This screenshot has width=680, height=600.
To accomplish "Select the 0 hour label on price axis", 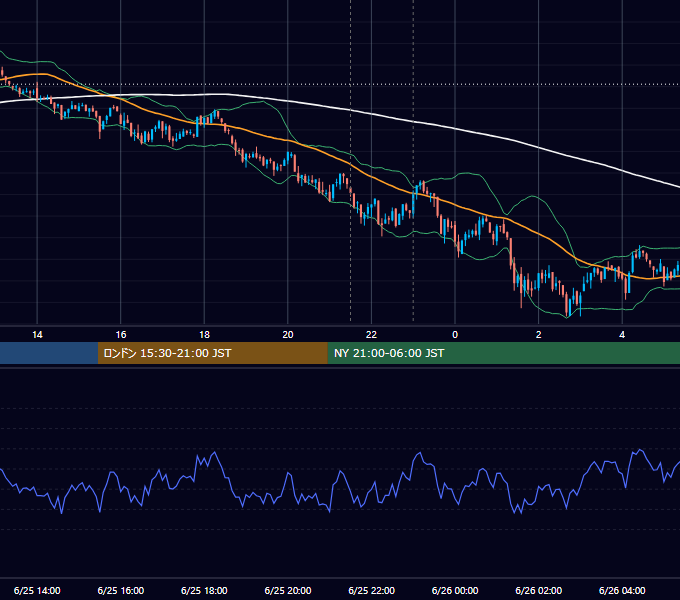I will click(455, 334).
